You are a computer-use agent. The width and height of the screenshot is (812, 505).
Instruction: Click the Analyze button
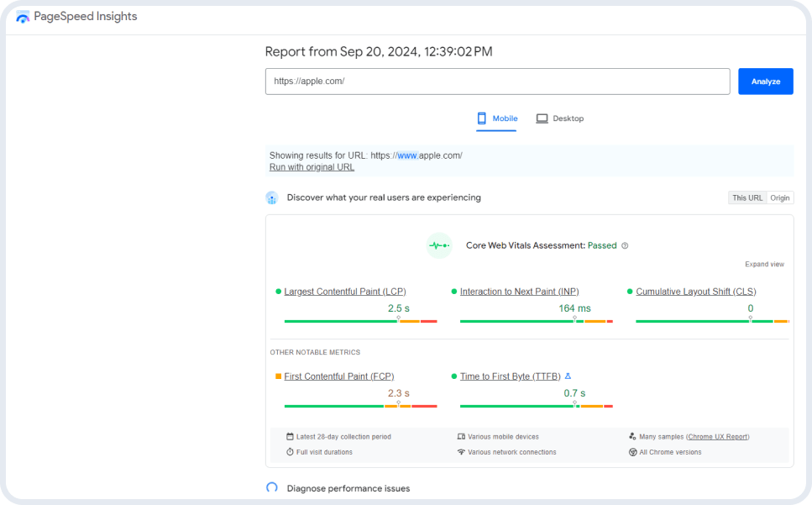coord(765,82)
